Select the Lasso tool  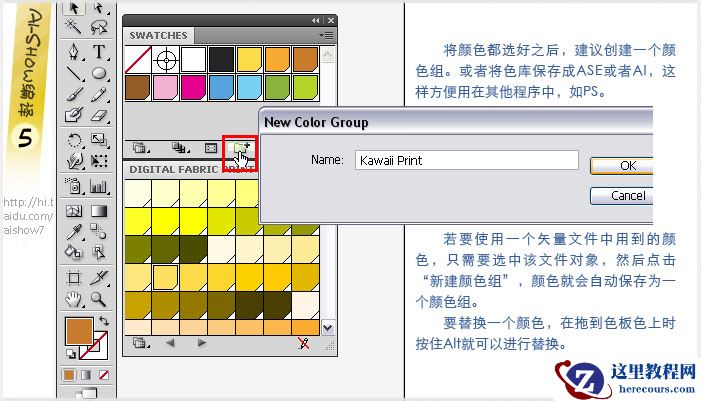pyautogui.click(x=99, y=28)
